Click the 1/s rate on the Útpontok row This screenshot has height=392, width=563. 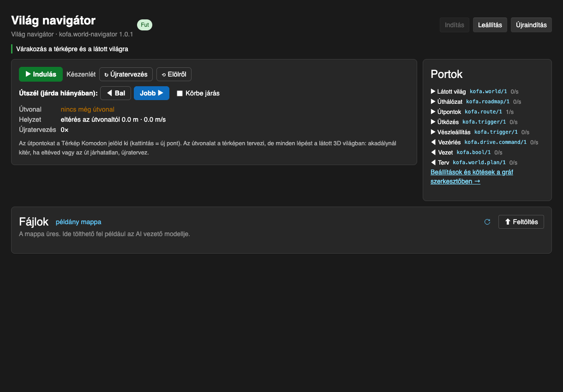pyautogui.click(x=510, y=112)
